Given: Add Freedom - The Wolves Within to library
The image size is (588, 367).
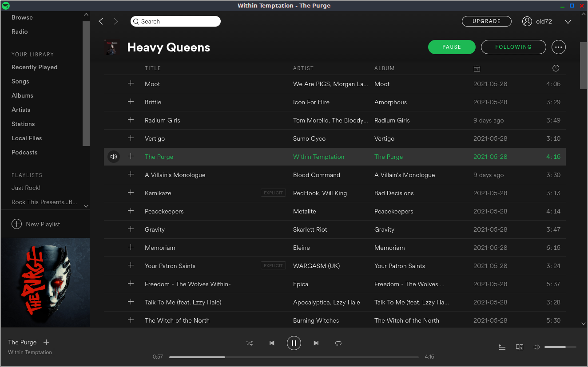Looking at the screenshot, I should coord(131,284).
